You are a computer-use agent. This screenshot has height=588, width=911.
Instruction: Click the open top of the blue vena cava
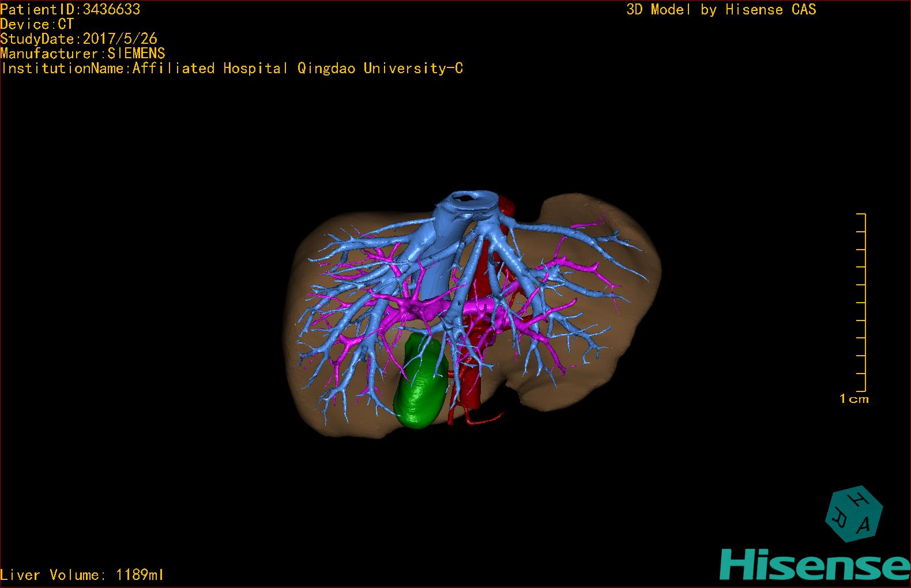(466, 199)
